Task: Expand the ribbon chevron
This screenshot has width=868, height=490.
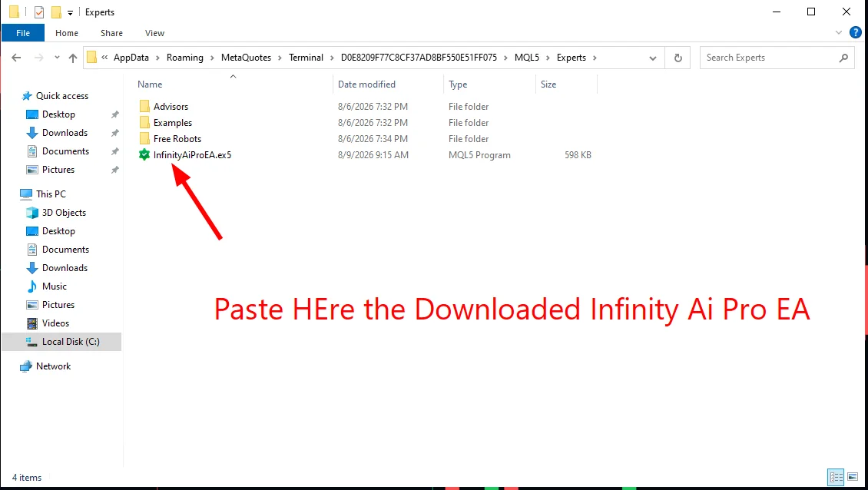Action: [x=838, y=33]
